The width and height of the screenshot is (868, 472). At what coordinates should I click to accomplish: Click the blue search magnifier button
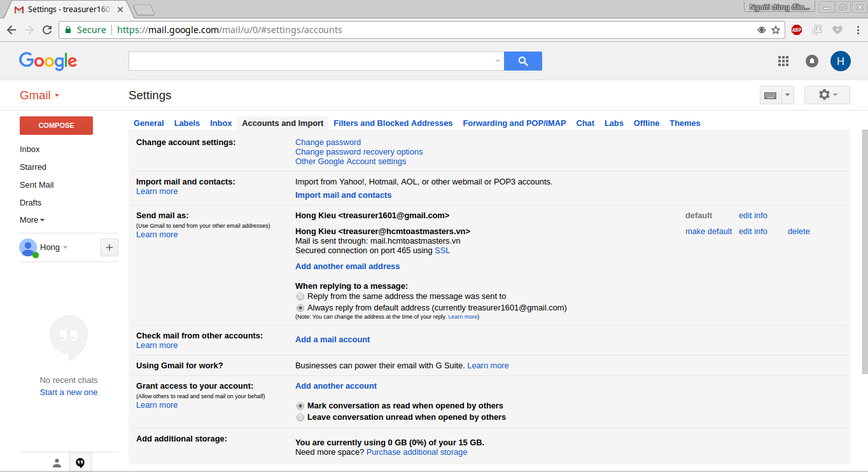(523, 61)
